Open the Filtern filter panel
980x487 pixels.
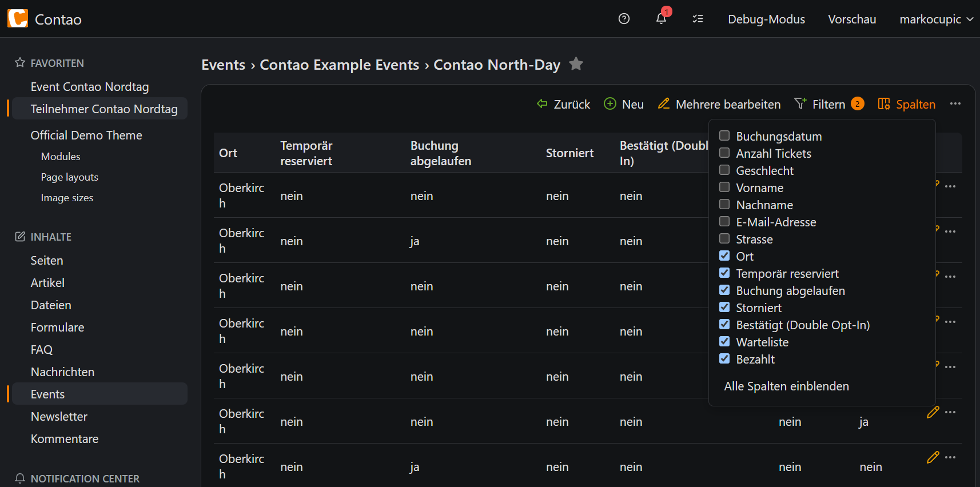click(x=829, y=104)
